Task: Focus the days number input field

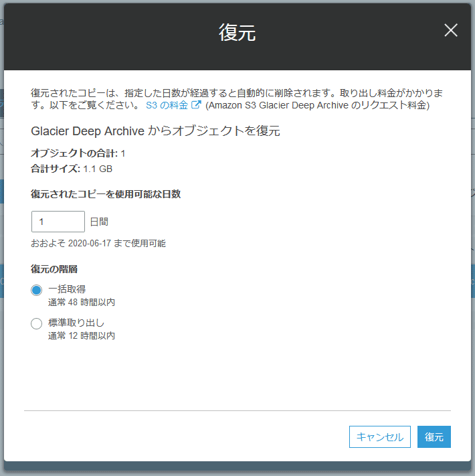Action: coord(58,222)
